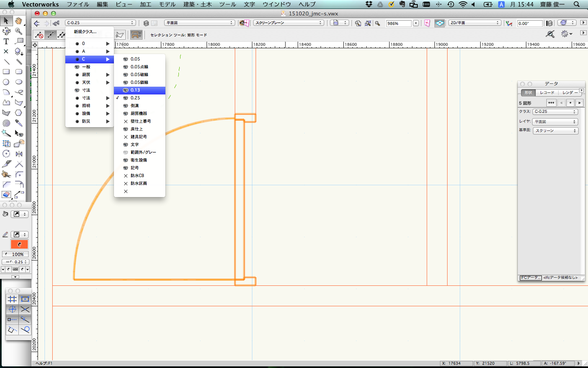This screenshot has width=588, height=368.
Task: Open the 2D/平面 view dropdown
Action: [x=474, y=23]
